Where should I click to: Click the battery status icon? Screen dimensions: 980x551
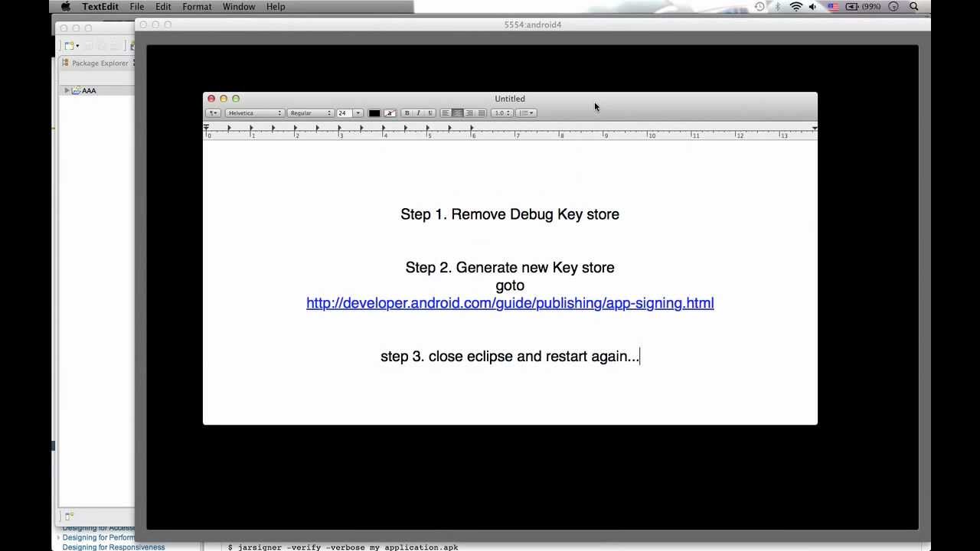click(851, 7)
